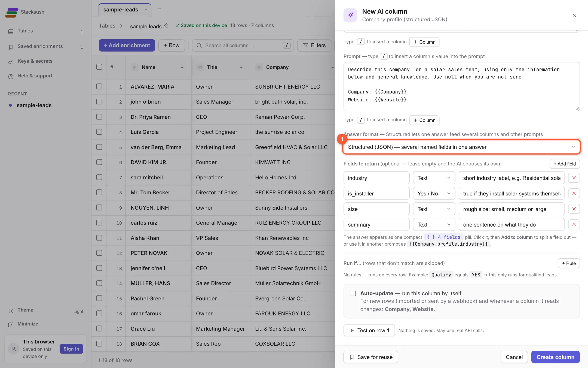Viewport: 588px width, 368px height.
Task: Select the BRIAN COX row checkbox
Action: pos(99,343)
